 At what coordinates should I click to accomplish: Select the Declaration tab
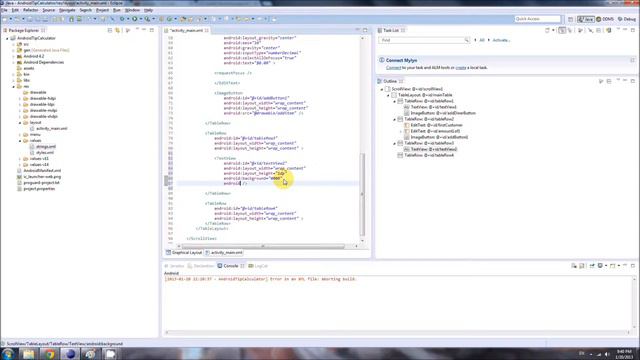coord(200,266)
